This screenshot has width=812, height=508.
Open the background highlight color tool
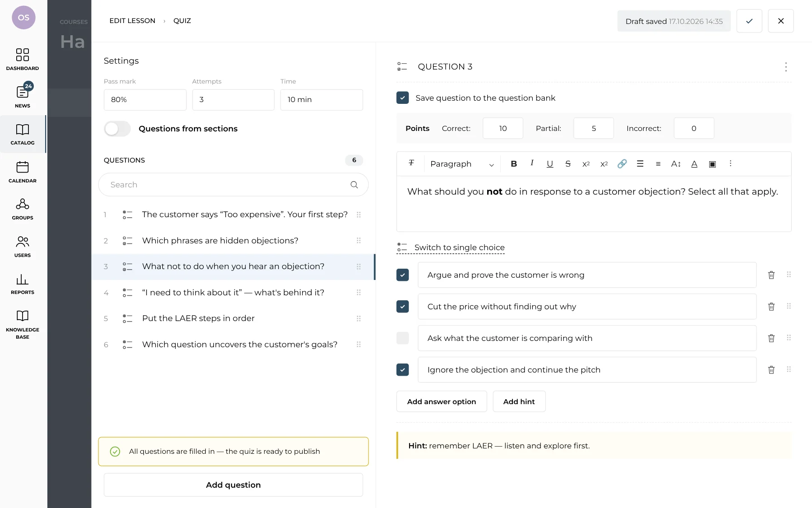[712, 164]
